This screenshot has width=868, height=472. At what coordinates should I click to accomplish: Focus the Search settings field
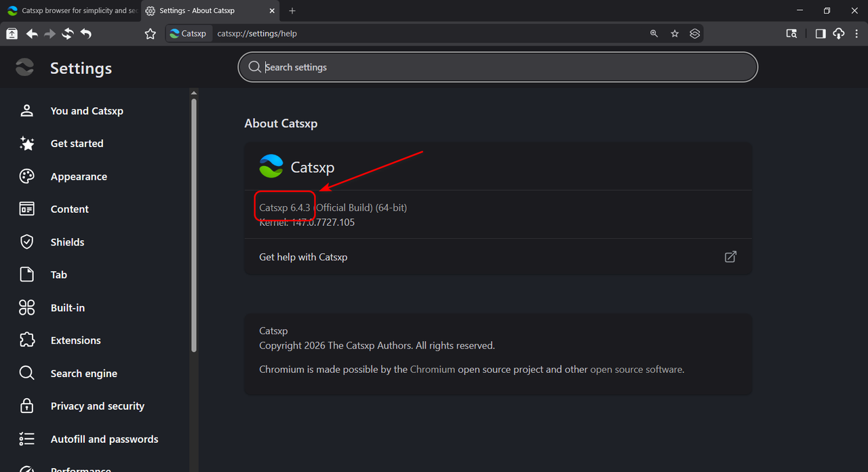pos(498,67)
